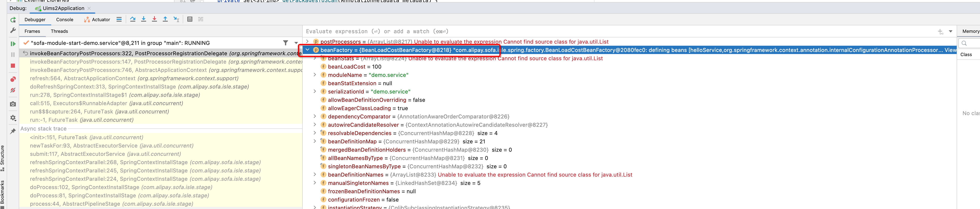Click the Memory class search field
The image size is (980, 209).
[969, 43]
